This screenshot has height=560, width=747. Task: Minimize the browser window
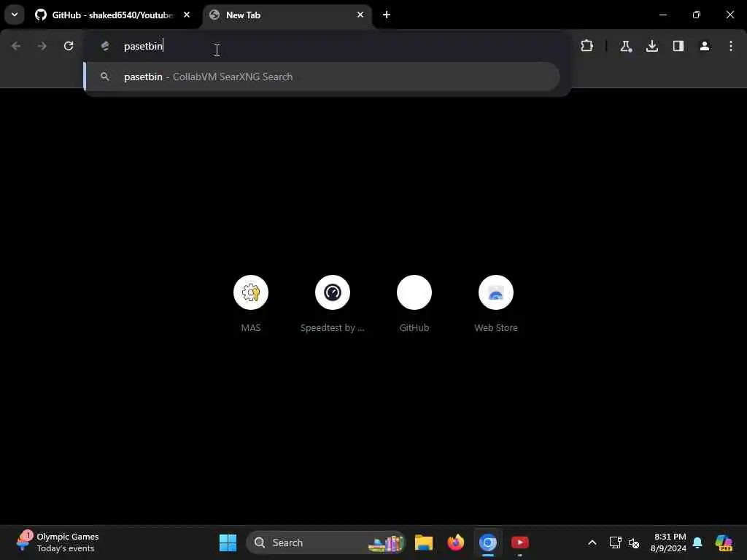[x=662, y=15]
